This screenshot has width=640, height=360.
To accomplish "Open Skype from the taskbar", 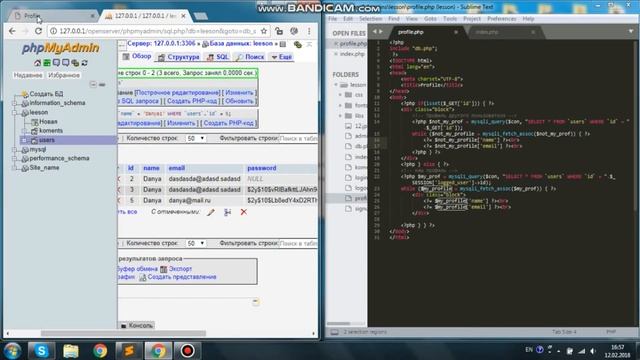I will 42,351.
